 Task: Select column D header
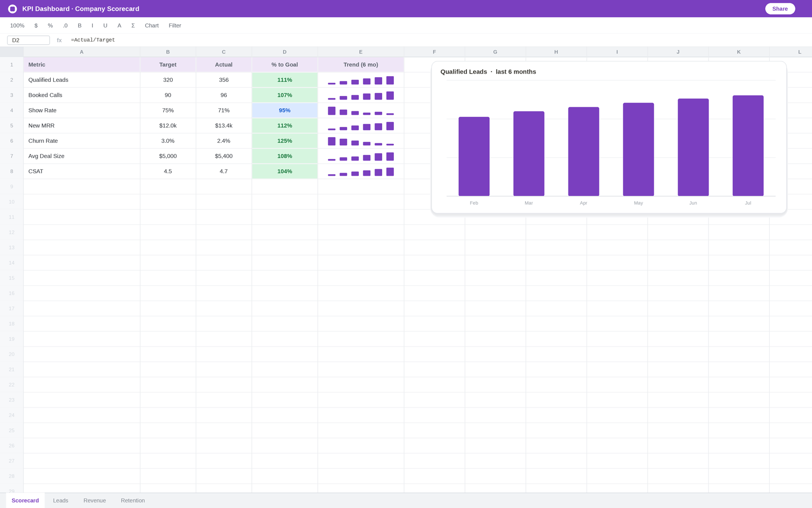[x=285, y=52]
